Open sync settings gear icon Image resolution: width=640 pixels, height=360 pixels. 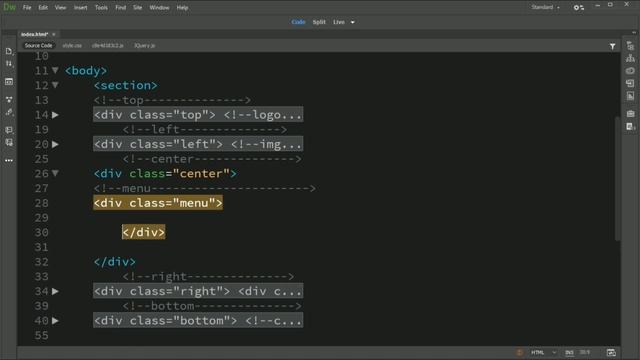(578, 7)
